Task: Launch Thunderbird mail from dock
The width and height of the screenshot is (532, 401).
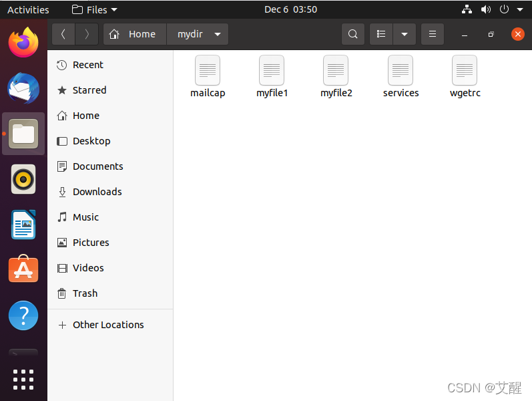Action: pyautogui.click(x=23, y=88)
